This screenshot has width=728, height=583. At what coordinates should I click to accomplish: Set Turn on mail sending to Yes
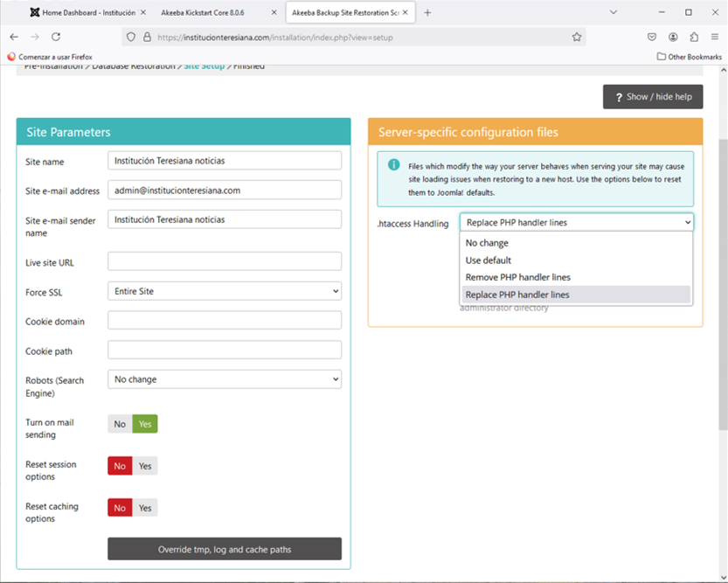[145, 424]
